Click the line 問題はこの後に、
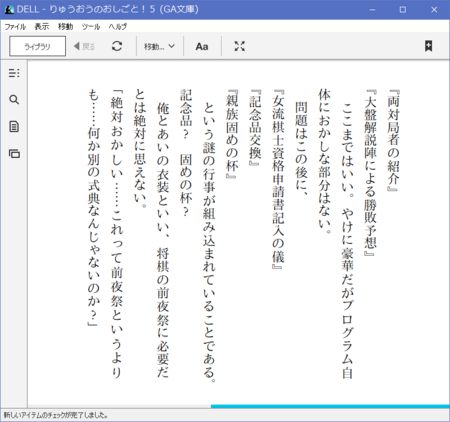The height and width of the screenshot is (422, 450). [x=301, y=149]
